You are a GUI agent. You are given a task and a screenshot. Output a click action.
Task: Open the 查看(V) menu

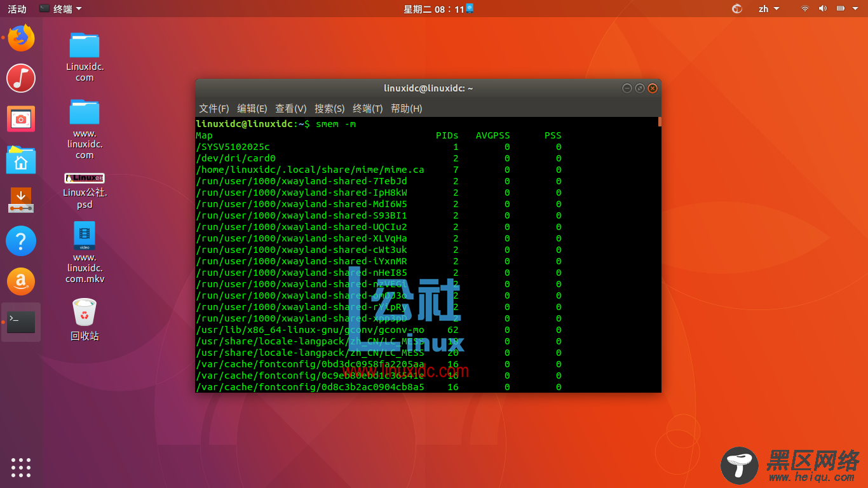(x=290, y=109)
